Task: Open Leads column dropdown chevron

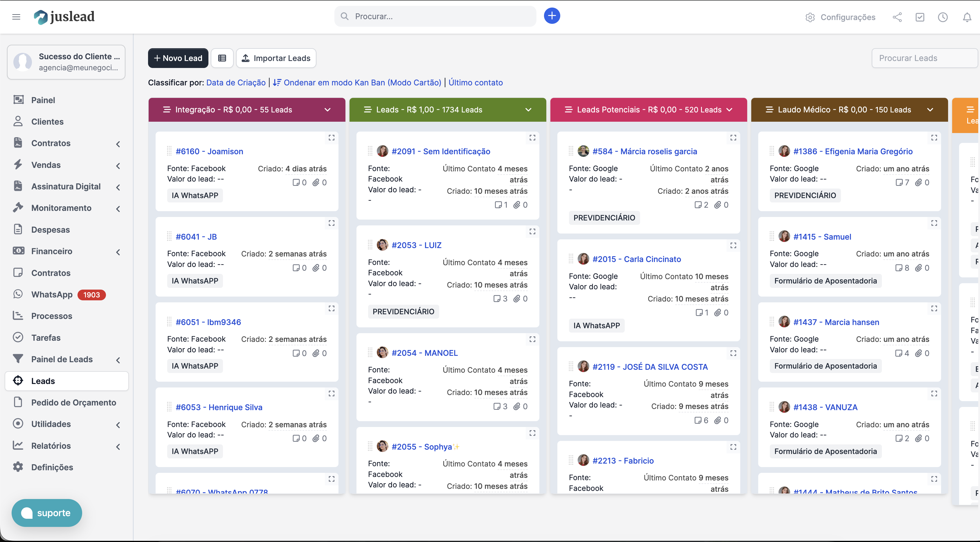Action: 528,110
